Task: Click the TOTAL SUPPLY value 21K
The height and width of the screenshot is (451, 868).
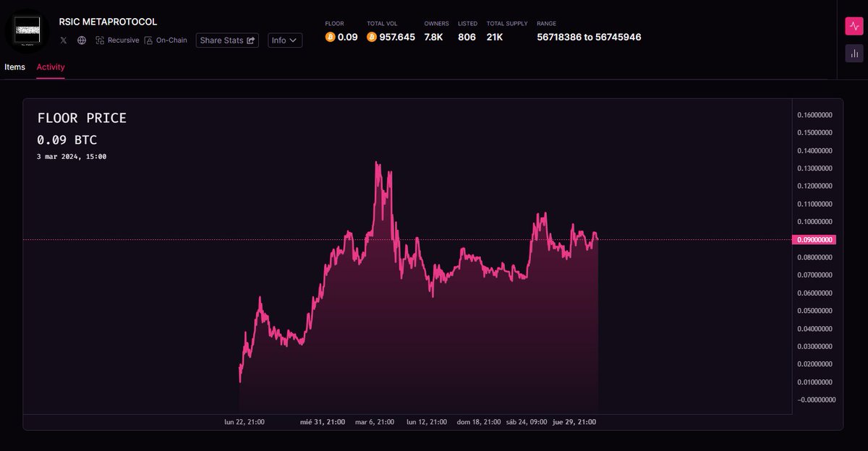Action: pyautogui.click(x=495, y=37)
